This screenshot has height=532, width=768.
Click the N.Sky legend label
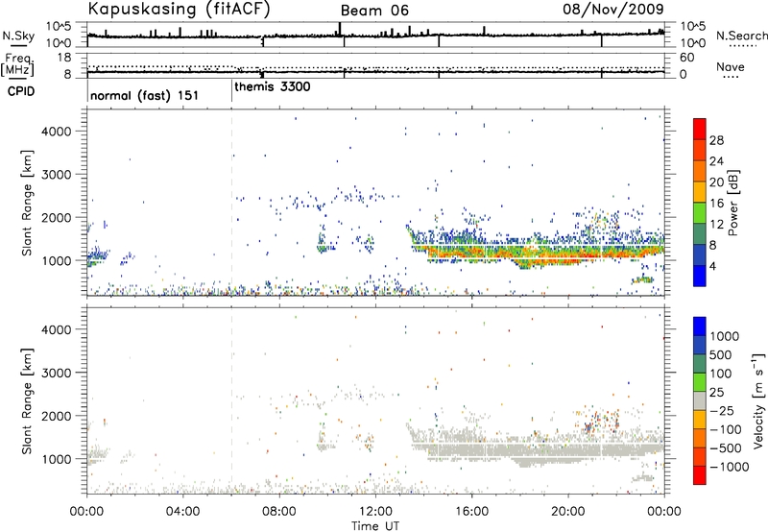(x=18, y=36)
